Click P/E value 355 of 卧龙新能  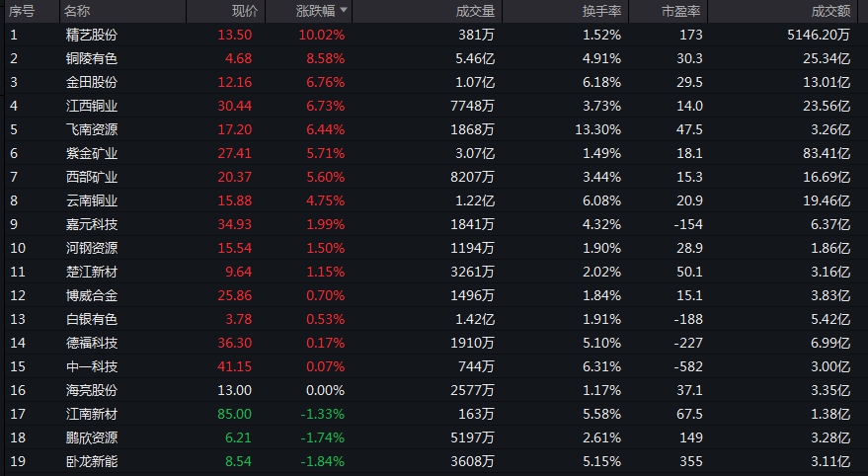coord(691,461)
